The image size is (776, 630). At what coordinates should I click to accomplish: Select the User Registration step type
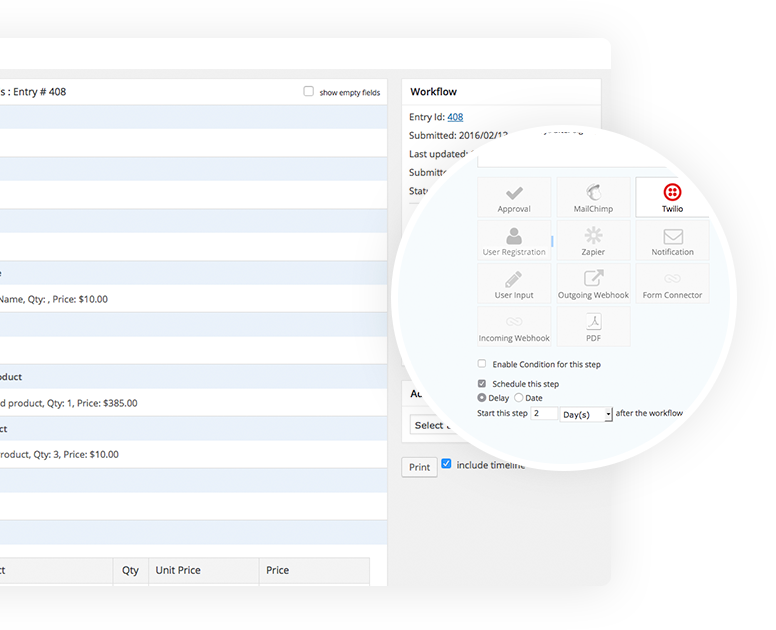click(x=514, y=240)
